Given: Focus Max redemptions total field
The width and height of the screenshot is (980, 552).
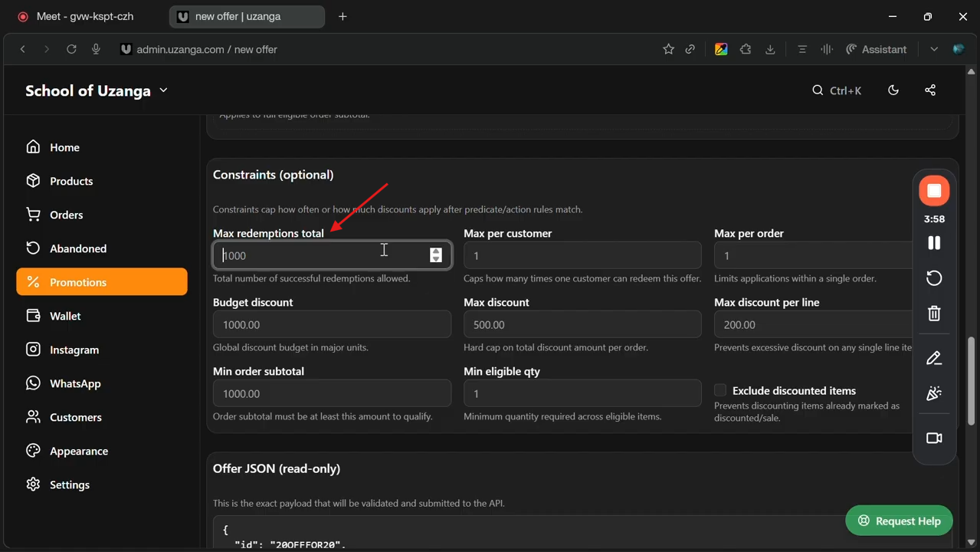Looking at the screenshot, I should point(332,255).
